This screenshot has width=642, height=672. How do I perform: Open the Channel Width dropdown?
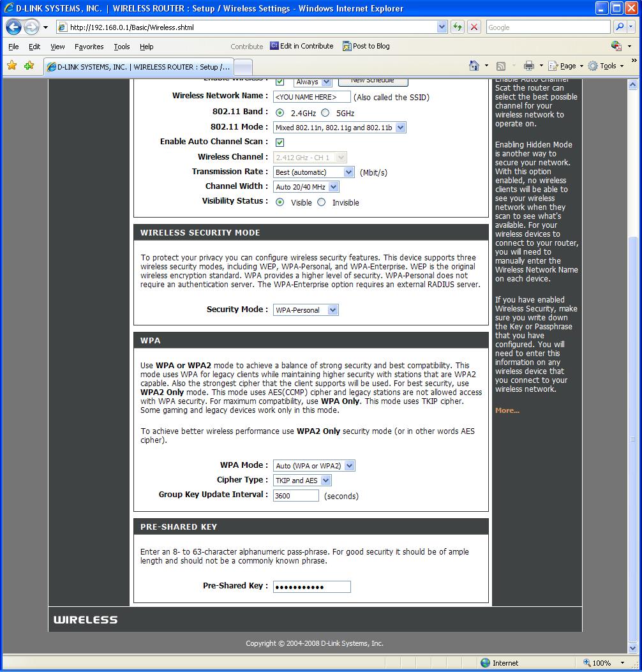306,187
